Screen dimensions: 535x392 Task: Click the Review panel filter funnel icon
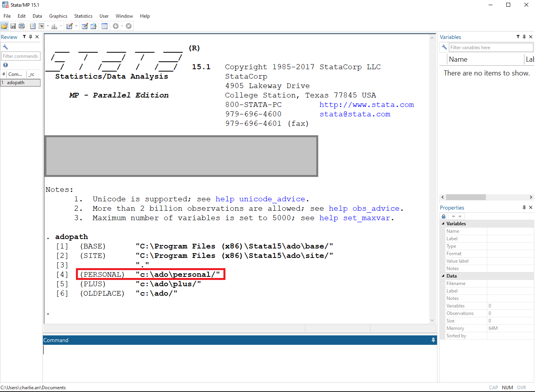pos(24,37)
